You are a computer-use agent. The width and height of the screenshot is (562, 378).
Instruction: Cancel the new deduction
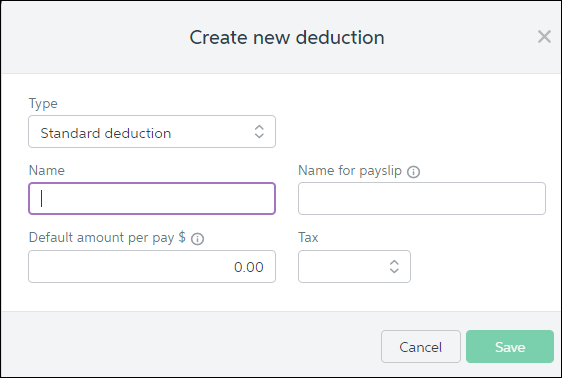(x=421, y=346)
